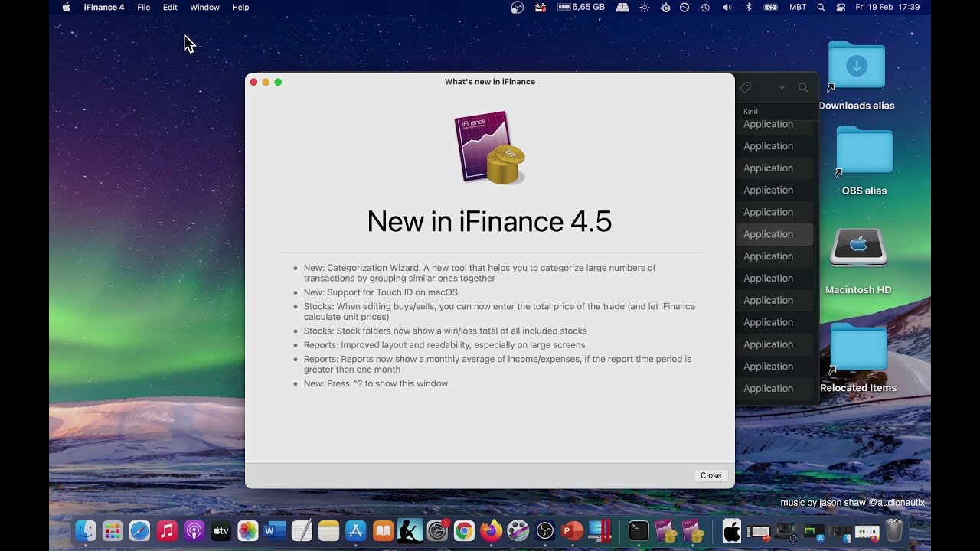The width and height of the screenshot is (980, 551).
Task: Open the Apple menu
Action: coord(66,7)
